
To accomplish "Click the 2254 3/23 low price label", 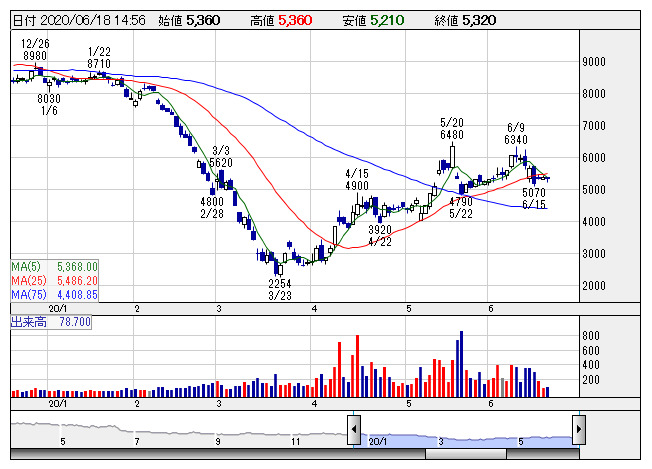I will (x=279, y=290).
